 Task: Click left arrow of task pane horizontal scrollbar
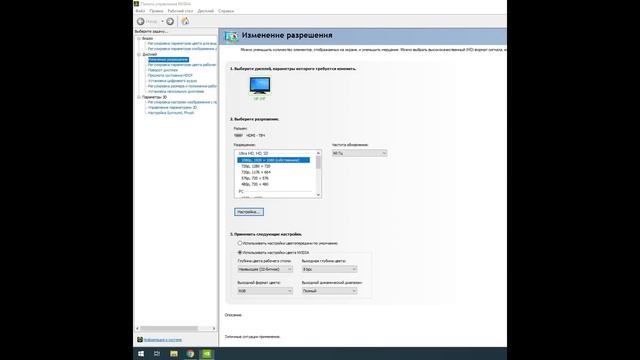coord(138,328)
